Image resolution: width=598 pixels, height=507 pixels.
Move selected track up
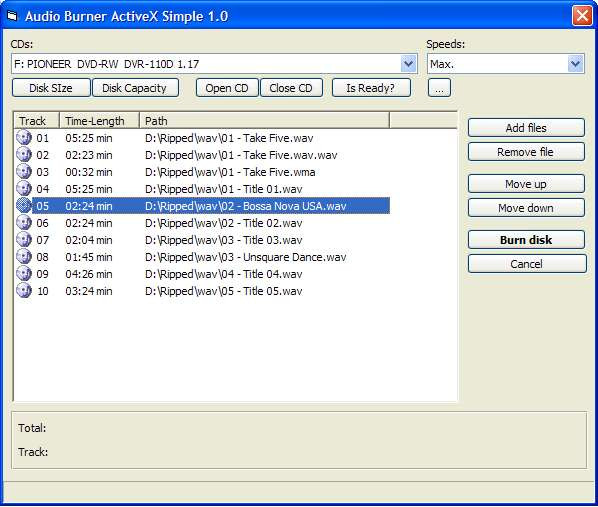point(526,184)
